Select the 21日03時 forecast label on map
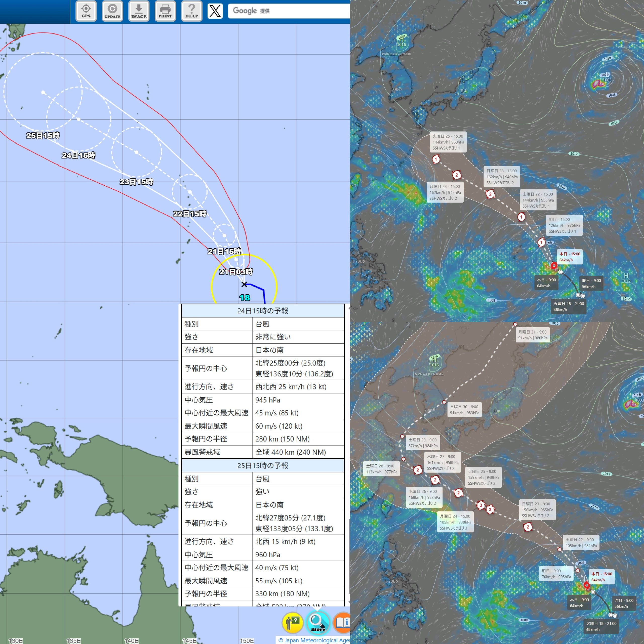The width and height of the screenshot is (644, 644). click(x=236, y=272)
